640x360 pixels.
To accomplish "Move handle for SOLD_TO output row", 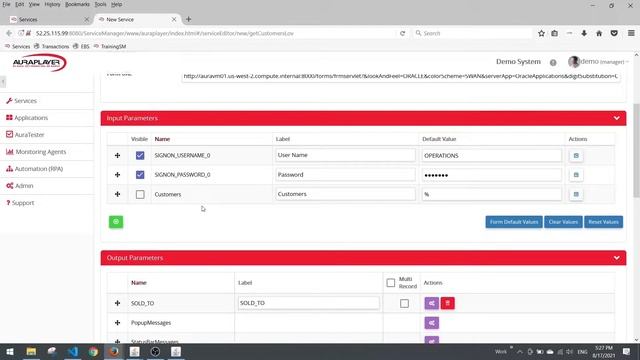I will click(x=118, y=303).
